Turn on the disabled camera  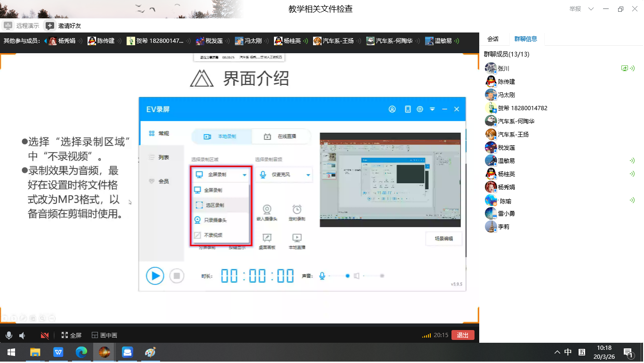45,335
